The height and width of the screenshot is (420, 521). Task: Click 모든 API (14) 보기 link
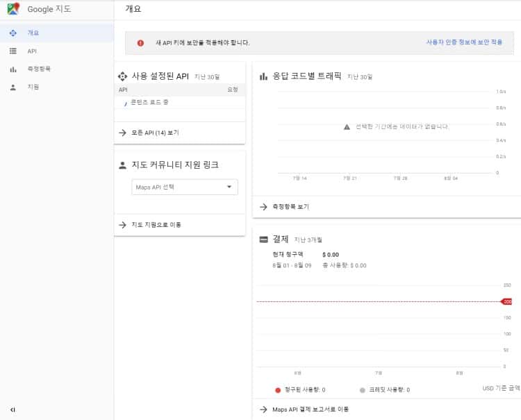coord(155,132)
